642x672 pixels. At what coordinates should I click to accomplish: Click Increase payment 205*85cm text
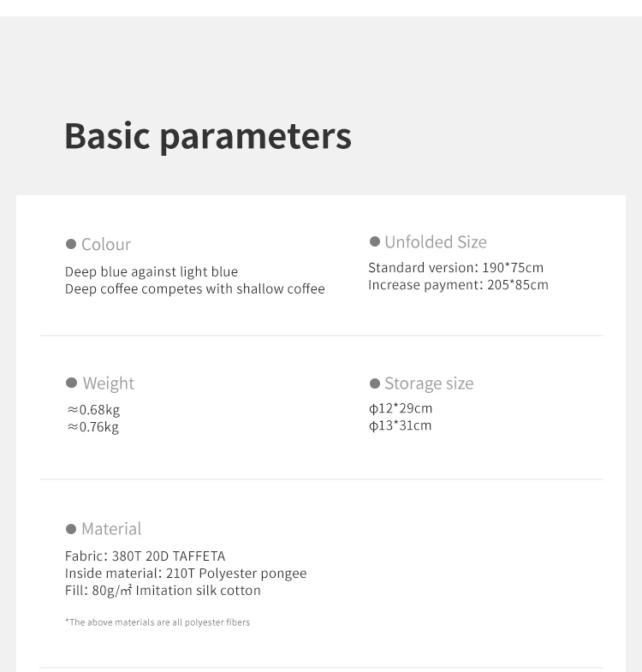pos(458,284)
